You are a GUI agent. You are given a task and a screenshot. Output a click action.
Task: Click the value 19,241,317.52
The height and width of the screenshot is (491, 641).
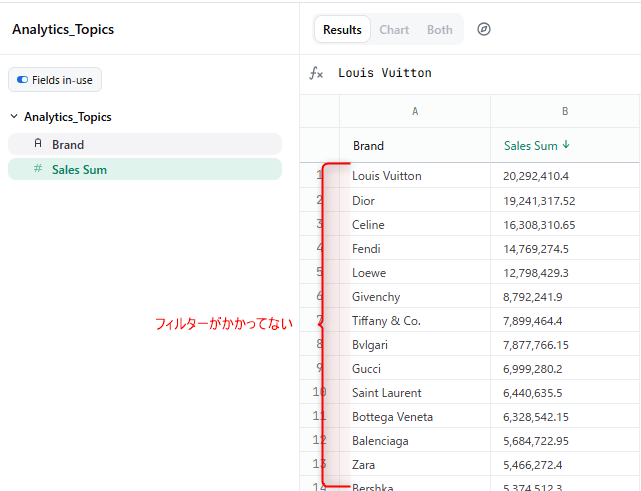point(539,201)
